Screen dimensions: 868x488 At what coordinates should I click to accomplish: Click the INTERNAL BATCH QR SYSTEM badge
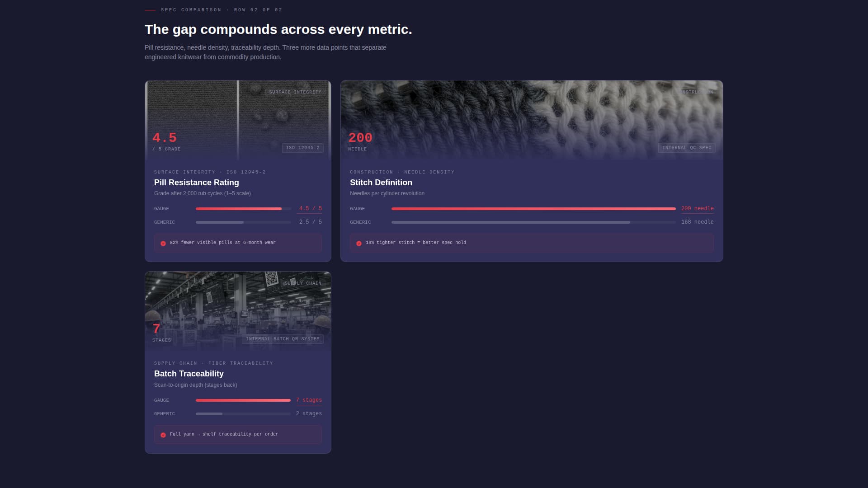283,339
